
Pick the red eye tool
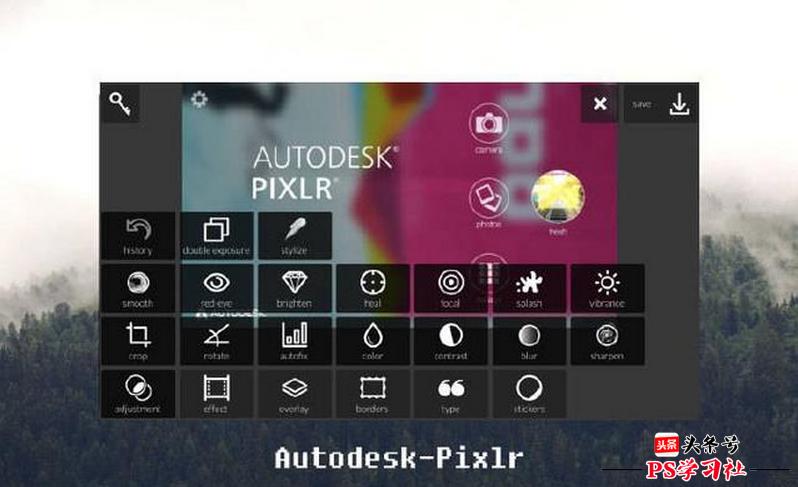(216, 288)
